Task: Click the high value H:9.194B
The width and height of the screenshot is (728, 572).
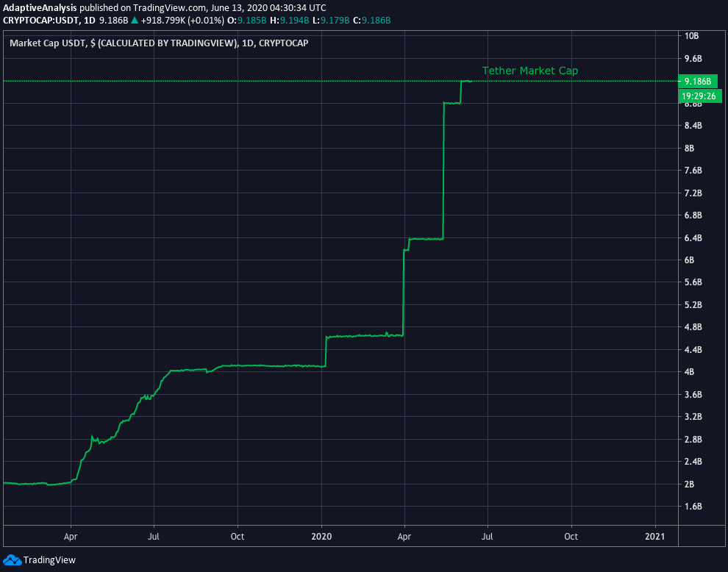Action: 289,21
